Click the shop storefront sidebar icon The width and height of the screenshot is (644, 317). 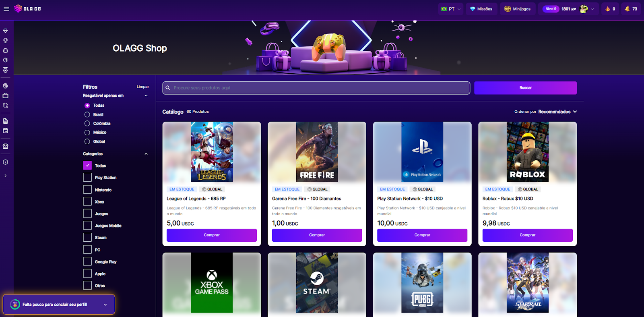[x=6, y=146]
